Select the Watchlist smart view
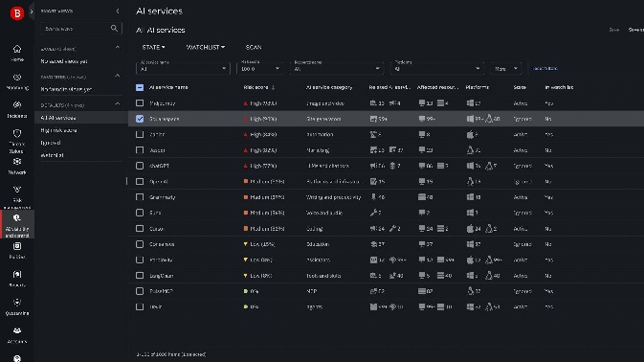The image size is (644, 362). (52, 155)
